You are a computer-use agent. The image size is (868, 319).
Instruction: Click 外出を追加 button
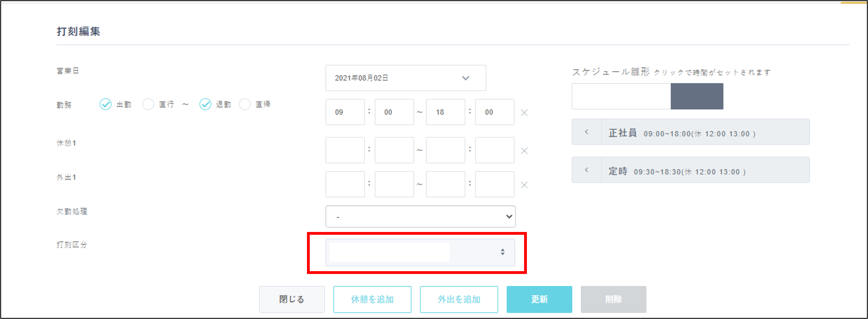[x=459, y=299]
